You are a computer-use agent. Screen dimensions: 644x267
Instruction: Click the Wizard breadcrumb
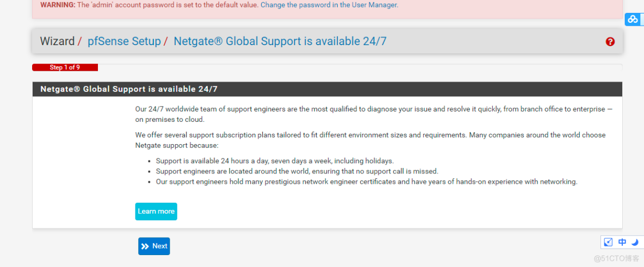pos(57,41)
